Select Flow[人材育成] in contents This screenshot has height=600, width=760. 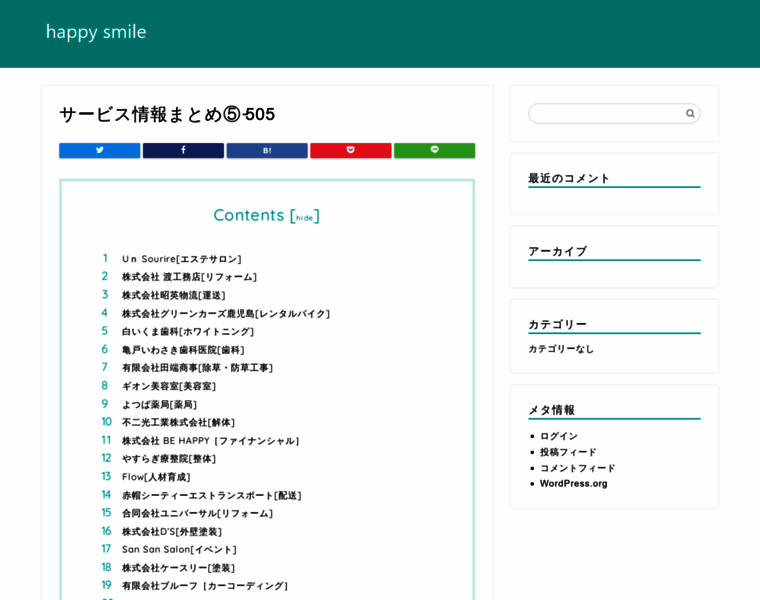pos(156,477)
